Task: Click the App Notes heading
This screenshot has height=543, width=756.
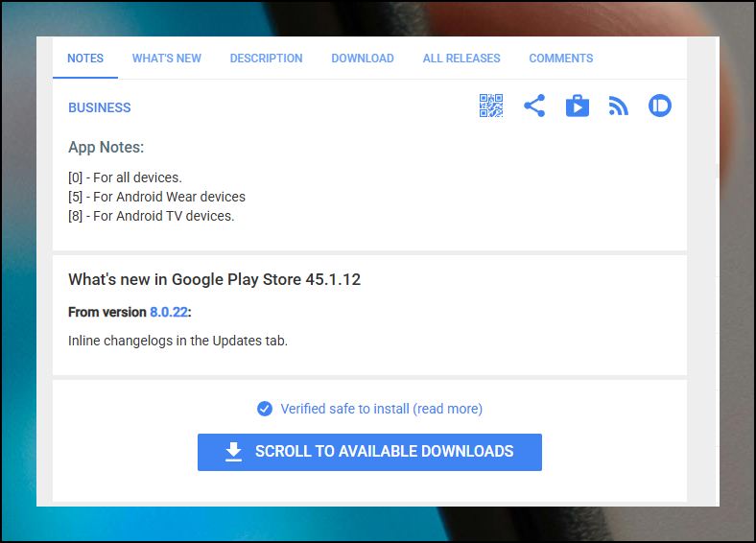Action: pos(106,147)
